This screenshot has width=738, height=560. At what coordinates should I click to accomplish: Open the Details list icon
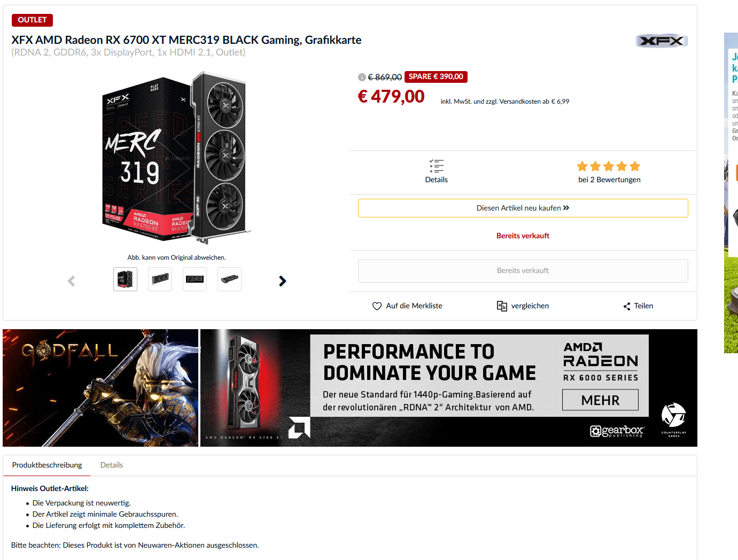(437, 166)
